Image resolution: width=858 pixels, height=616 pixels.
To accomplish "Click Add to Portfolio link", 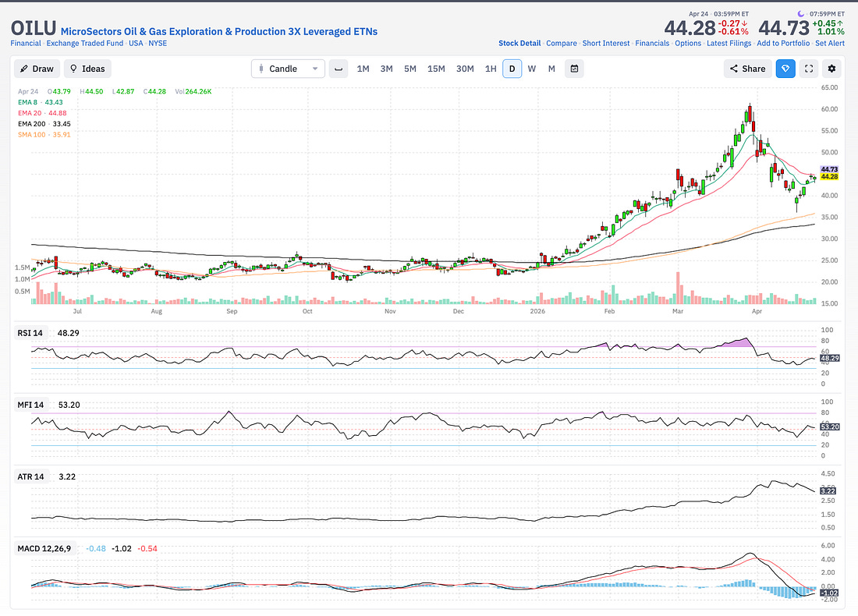I will tap(783, 43).
